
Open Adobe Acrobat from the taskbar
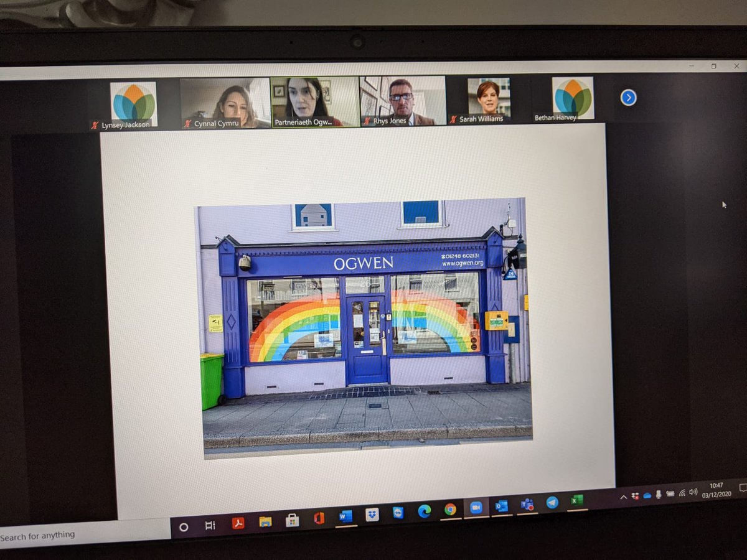coord(238,523)
